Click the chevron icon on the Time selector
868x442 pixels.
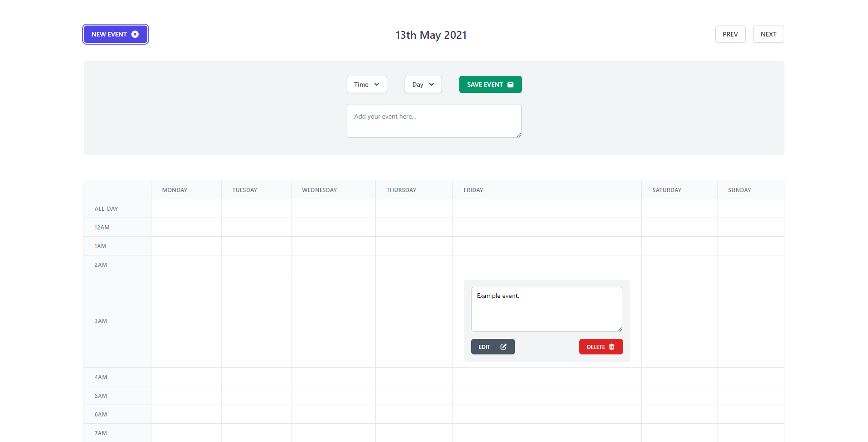pyautogui.click(x=377, y=84)
